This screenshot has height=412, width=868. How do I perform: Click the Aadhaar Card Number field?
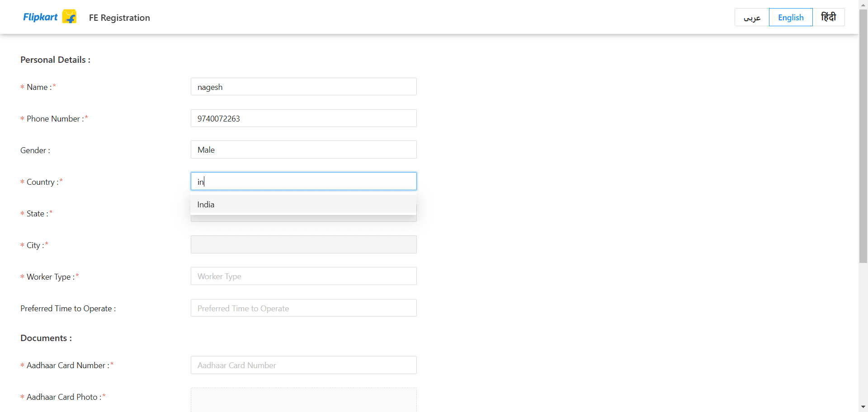pyautogui.click(x=304, y=365)
